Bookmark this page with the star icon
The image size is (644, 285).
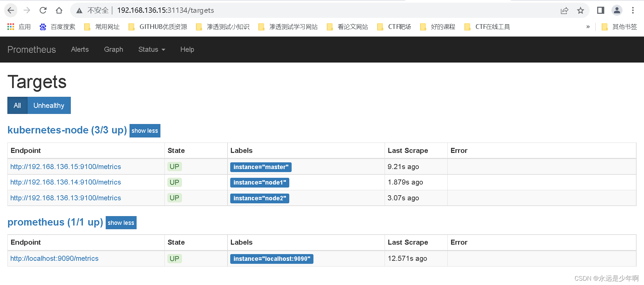pos(581,10)
